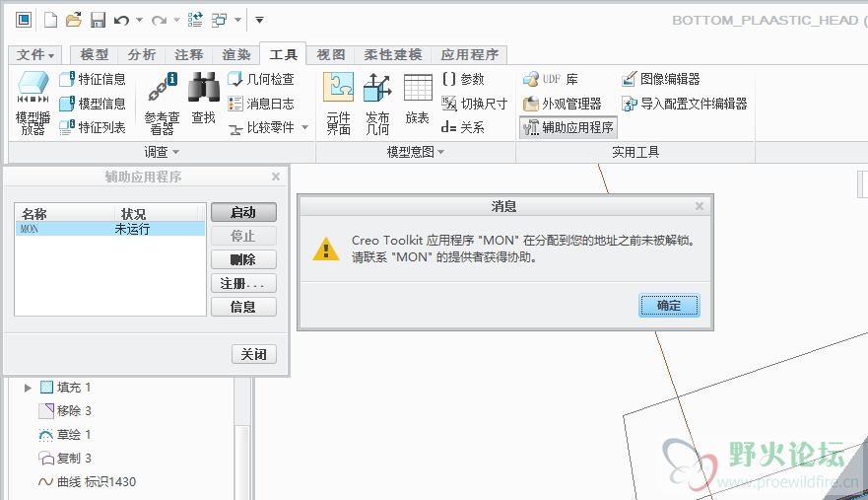This screenshot has height=500, width=868.
Task: Expand the 比较零件 dropdown
Action: click(x=305, y=127)
